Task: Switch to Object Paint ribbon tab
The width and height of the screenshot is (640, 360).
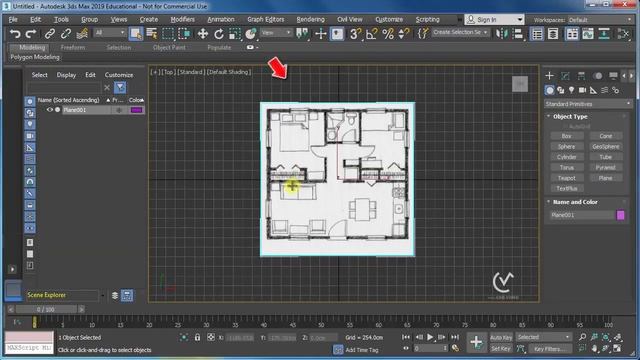Action: coord(169,48)
